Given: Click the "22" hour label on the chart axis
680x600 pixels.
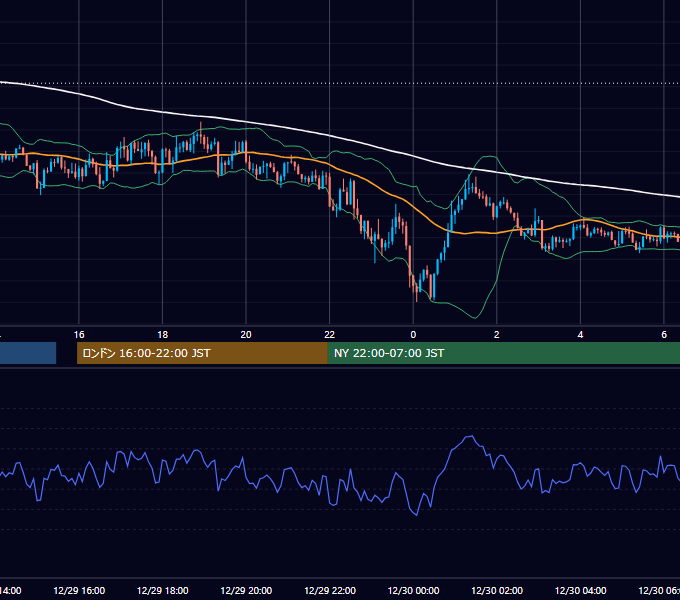Looking at the screenshot, I should click(330, 334).
